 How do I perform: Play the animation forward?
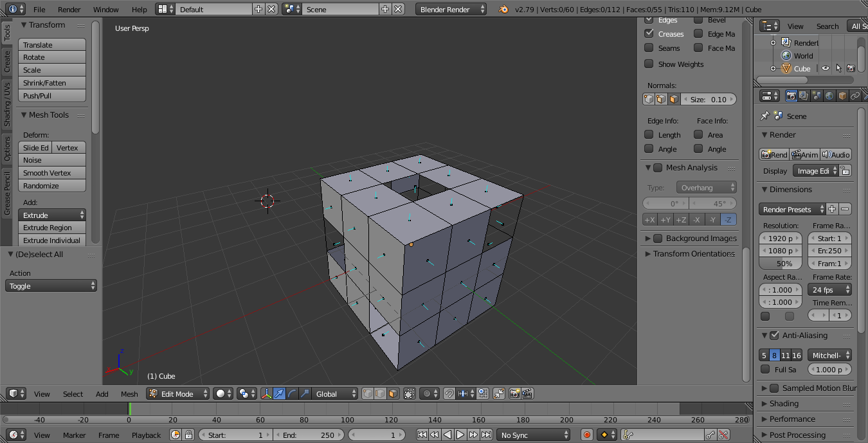pos(460,435)
